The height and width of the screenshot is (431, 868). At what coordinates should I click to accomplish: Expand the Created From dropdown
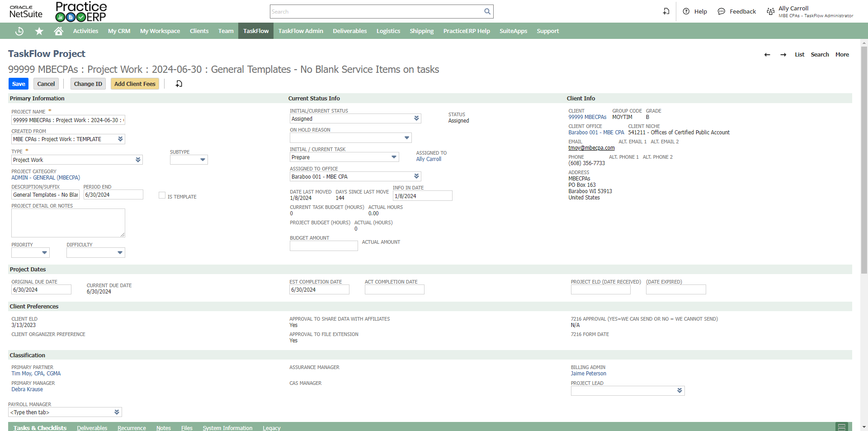click(x=120, y=139)
